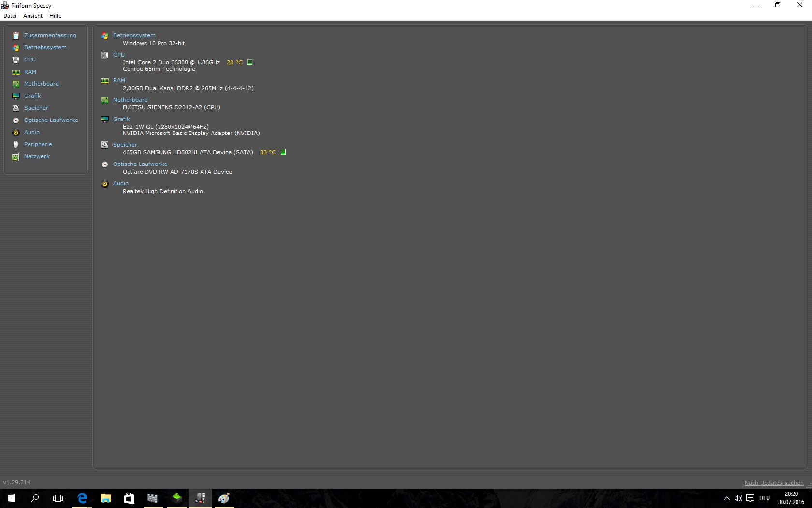This screenshot has height=508, width=812.
Task: Show hidden system tray icons chevron
Action: (x=726, y=498)
